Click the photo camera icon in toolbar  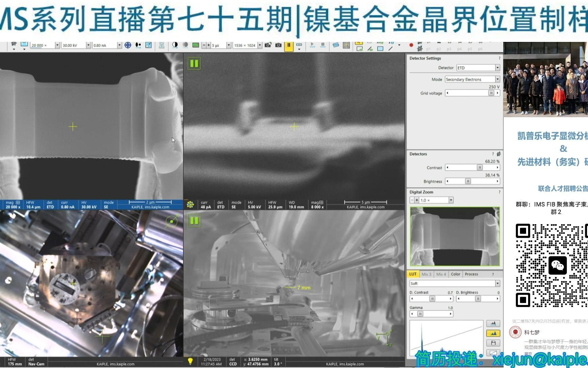(x=278, y=45)
